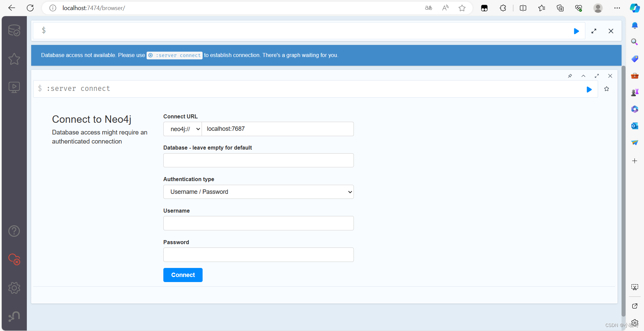Image resolution: width=644 pixels, height=331 pixels.
Task: Click the top command editor input
Action: pos(309,31)
